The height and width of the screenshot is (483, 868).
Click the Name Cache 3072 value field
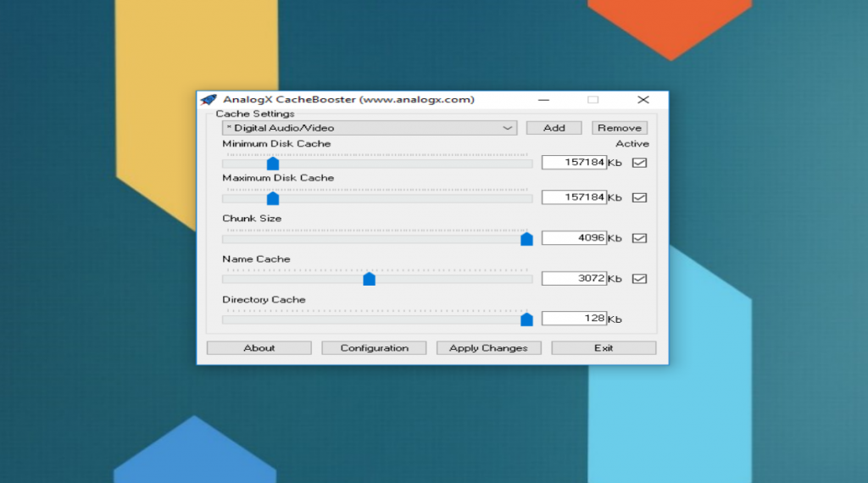574,278
